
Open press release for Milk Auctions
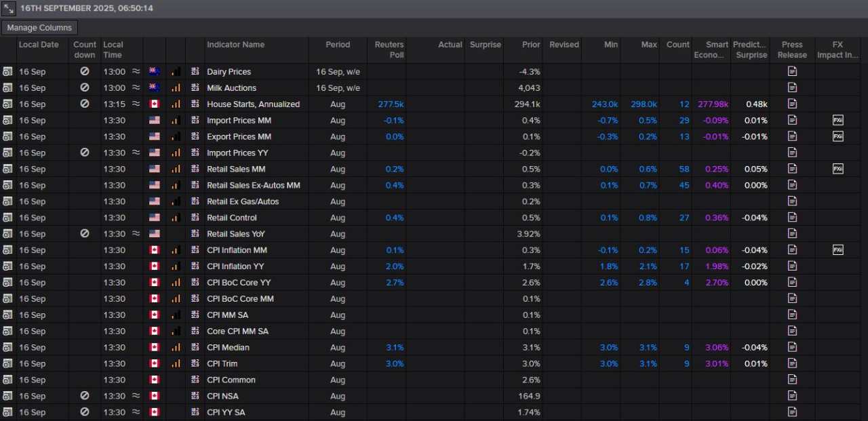792,87
